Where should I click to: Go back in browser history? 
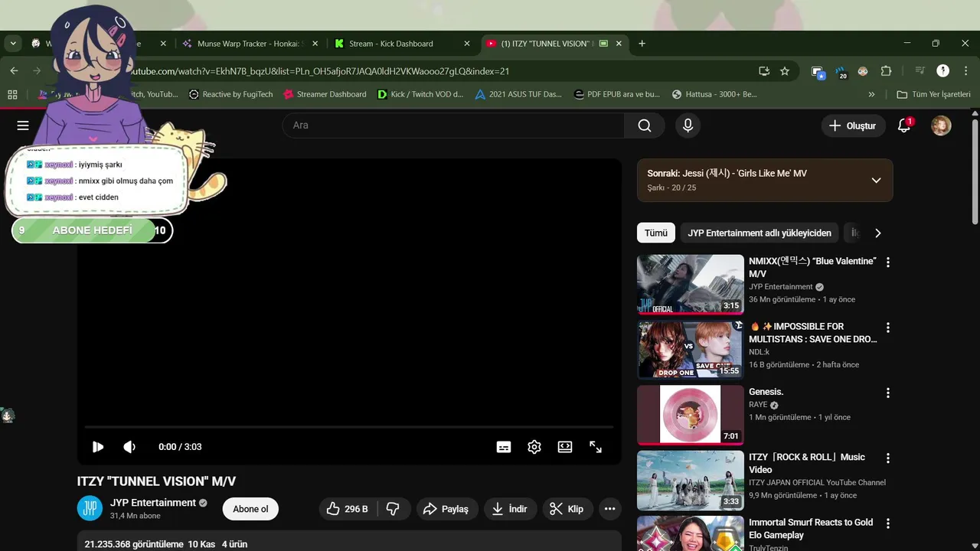coord(14,71)
